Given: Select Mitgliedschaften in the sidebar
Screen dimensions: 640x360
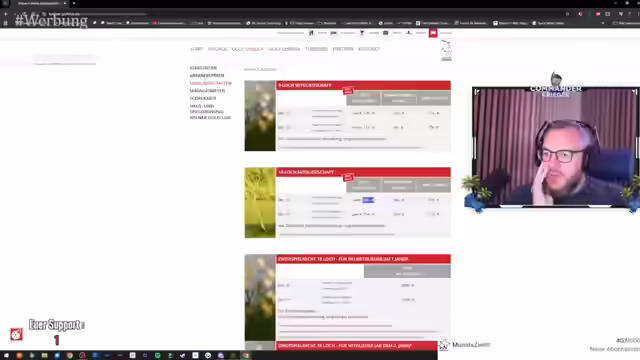Looking at the screenshot, I should point(211,83).
